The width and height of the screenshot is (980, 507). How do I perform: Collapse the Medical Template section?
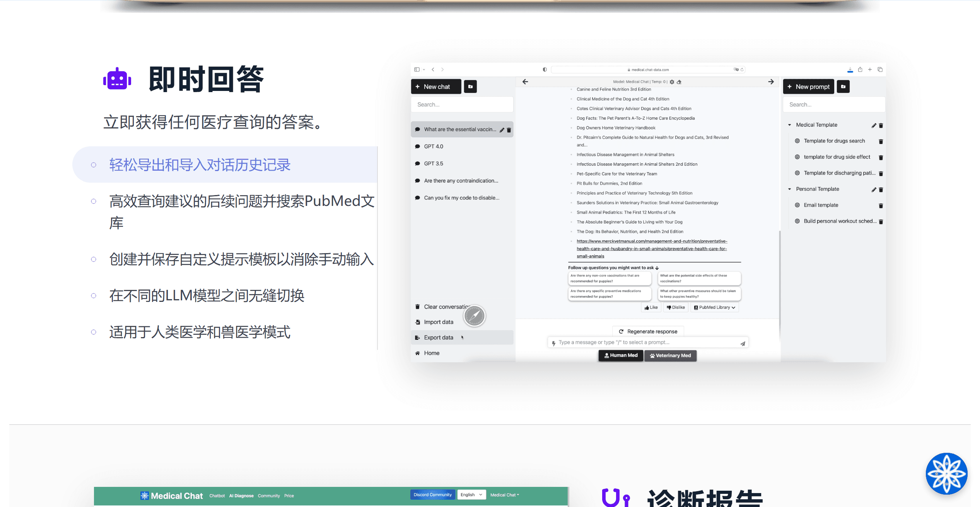790,125
